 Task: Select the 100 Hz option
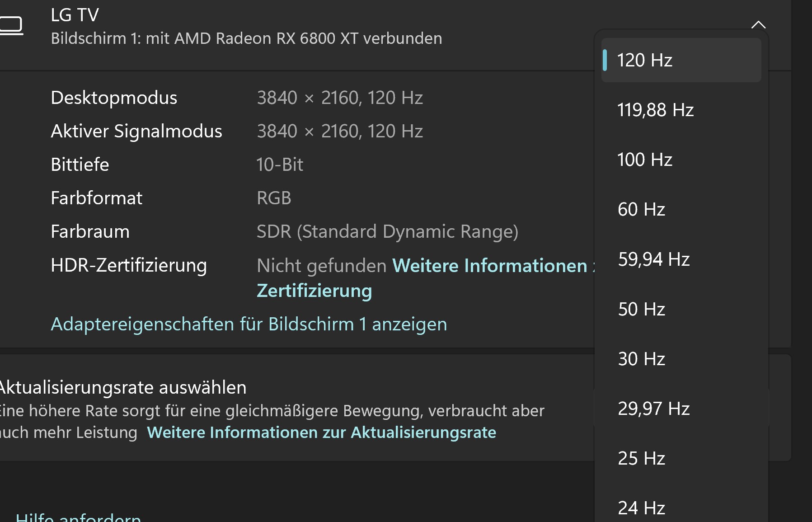(644, 159)
